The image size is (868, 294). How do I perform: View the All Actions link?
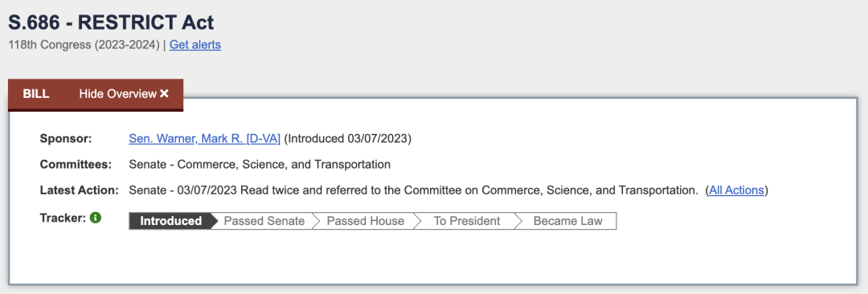click(x=737, y=190)
